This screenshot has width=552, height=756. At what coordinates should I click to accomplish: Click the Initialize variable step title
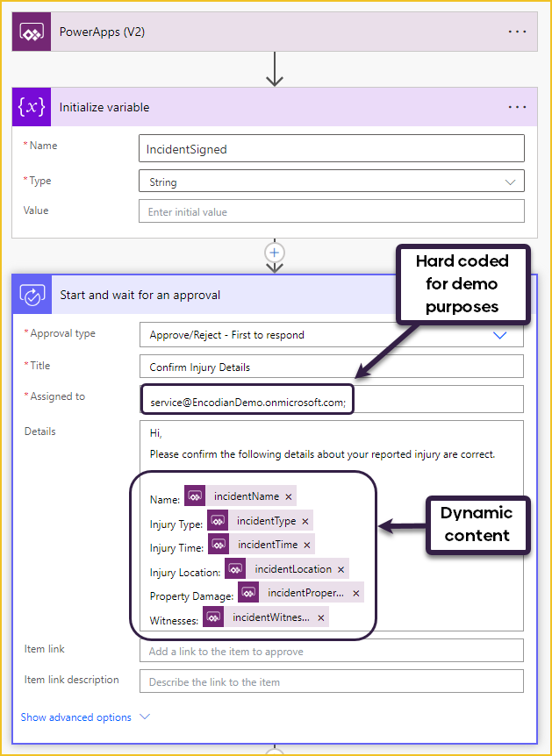[x=104, y=107]
